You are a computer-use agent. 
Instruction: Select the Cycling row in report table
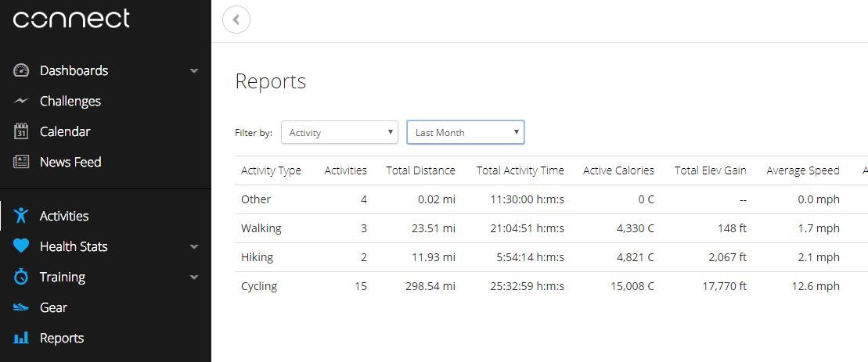[x=259, y=286]
